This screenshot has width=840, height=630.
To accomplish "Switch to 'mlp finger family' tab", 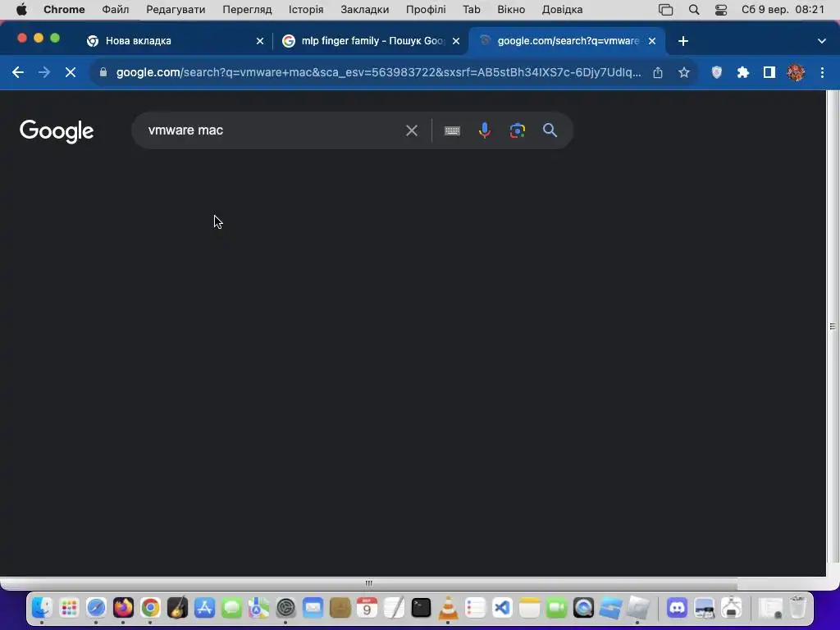I will click(x=372, y=41).
